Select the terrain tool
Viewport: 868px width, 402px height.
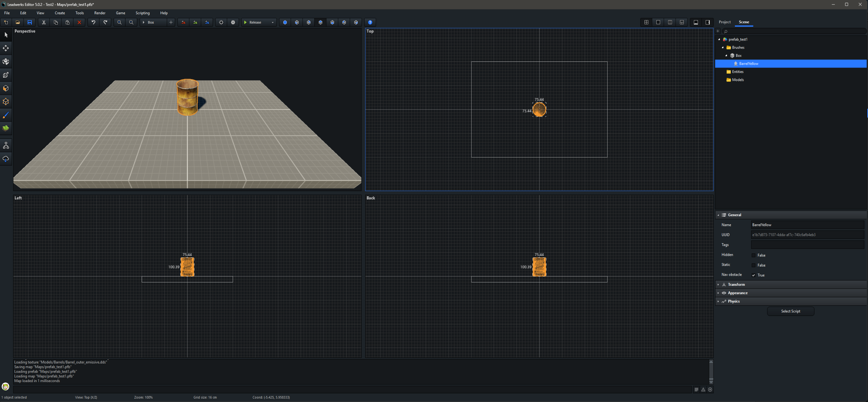tap(6, 128)
